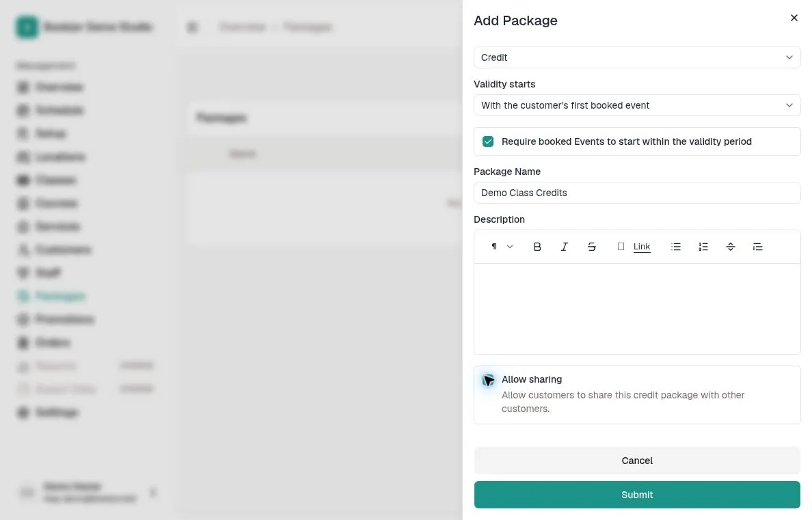Toggle bold formatting
The image size is (812, 520).
click(537, 247)
